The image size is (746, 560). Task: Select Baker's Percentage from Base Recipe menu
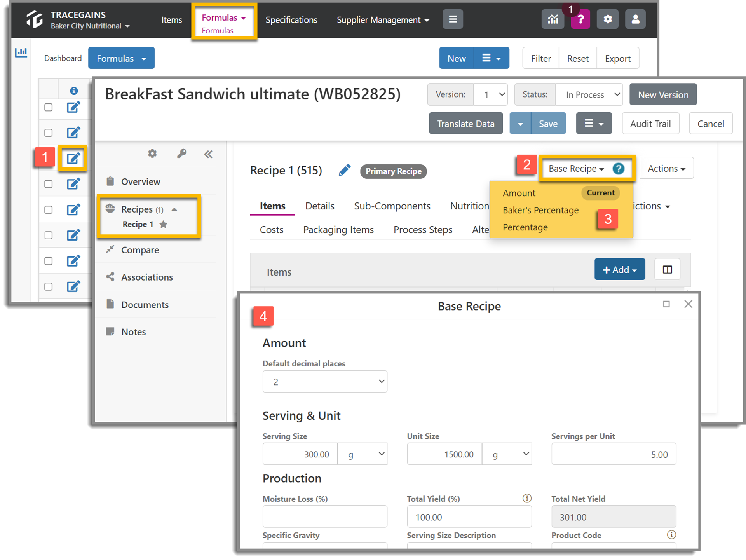coord(540,210)
